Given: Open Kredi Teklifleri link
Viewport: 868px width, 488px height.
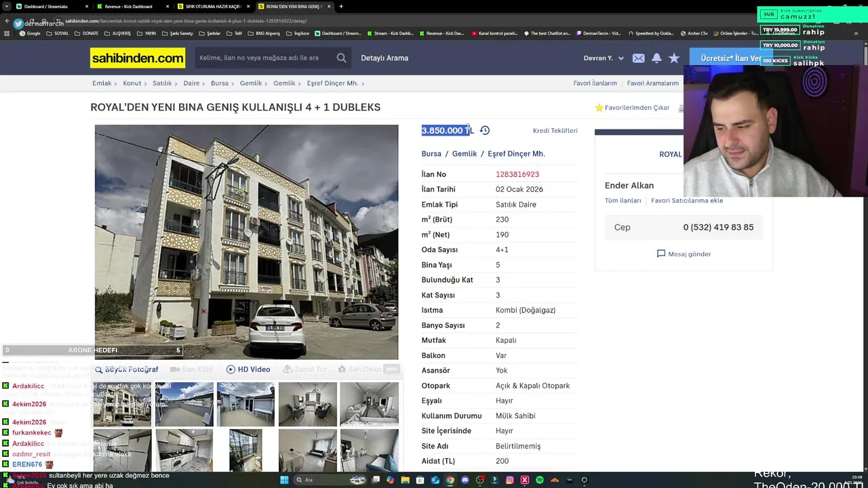Looking at the screenshot, I should tap(555, 130).
